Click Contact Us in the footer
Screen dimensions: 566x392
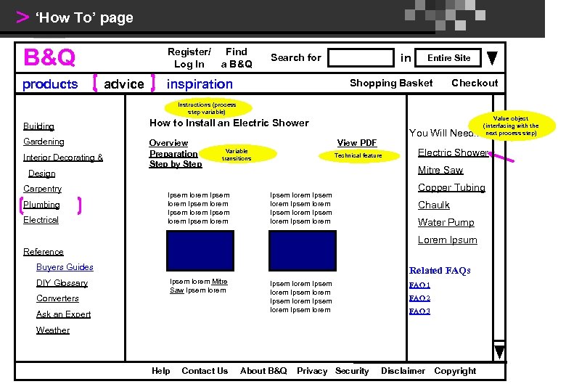point(205,371)
